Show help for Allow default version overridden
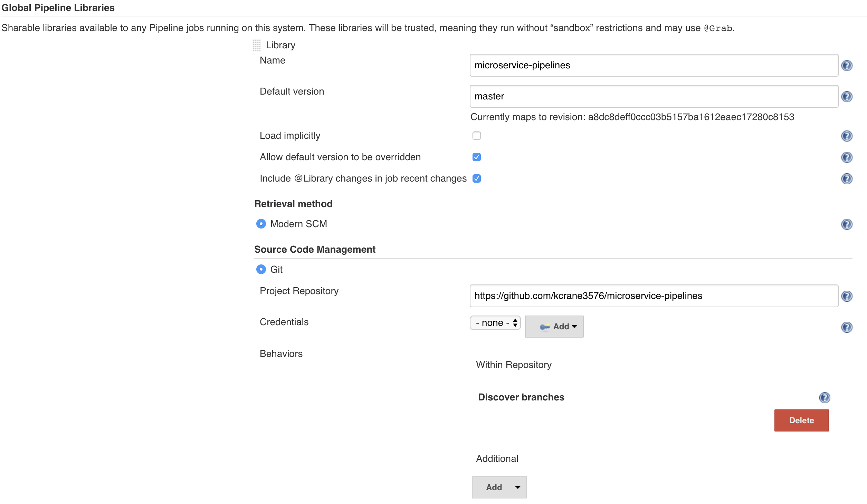This screenshot has height=504, width=867. [x=847, y=157]
